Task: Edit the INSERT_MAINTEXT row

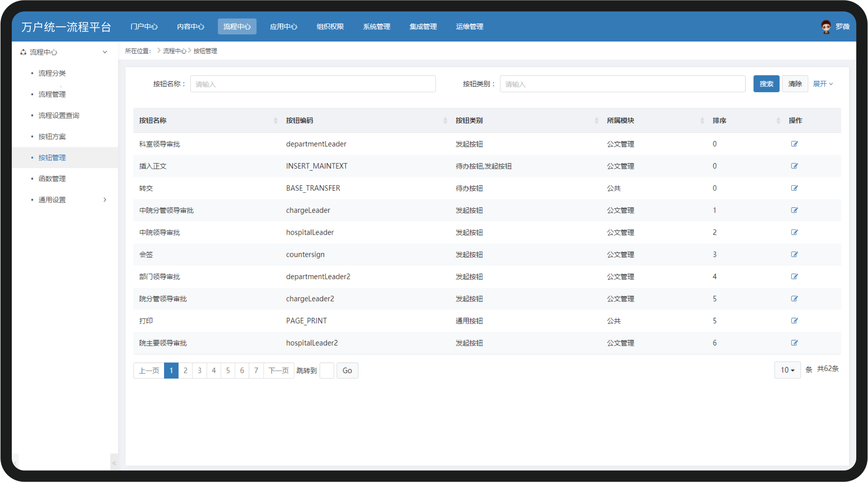Action: click(794, 166)
